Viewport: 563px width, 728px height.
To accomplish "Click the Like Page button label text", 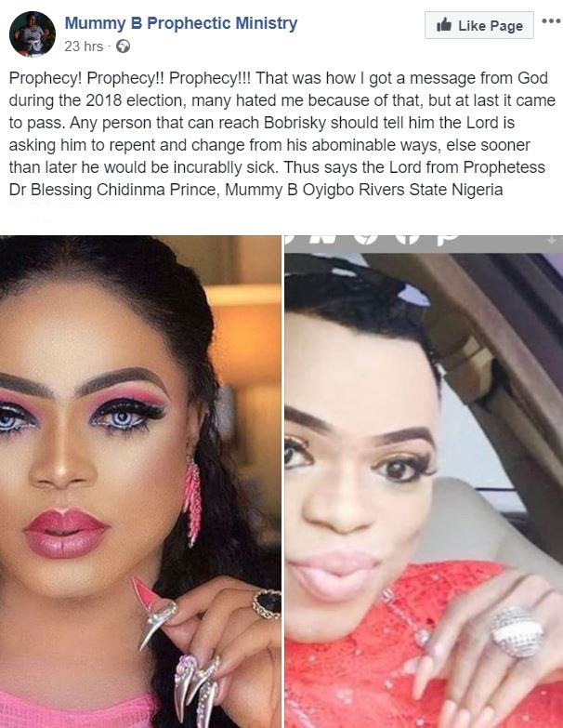I will click(491, 25).
